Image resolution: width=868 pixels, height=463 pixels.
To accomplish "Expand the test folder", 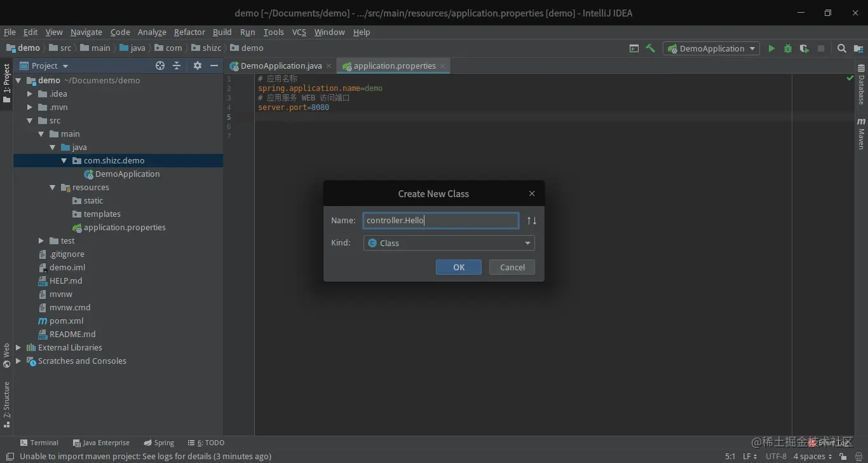I will 41,241.
